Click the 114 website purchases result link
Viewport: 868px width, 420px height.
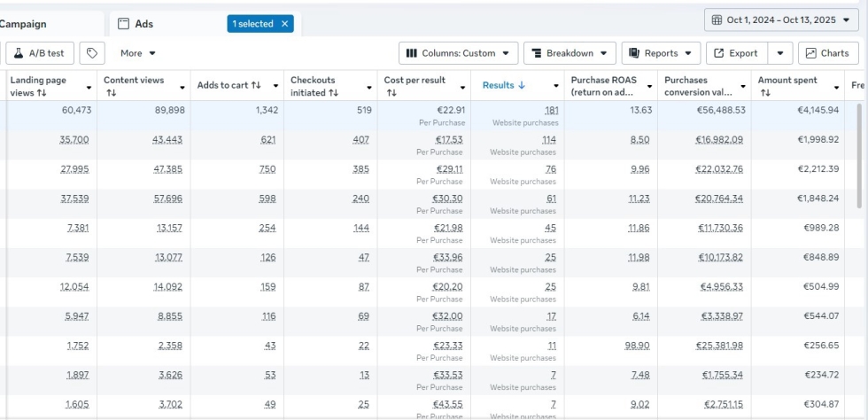550,140
